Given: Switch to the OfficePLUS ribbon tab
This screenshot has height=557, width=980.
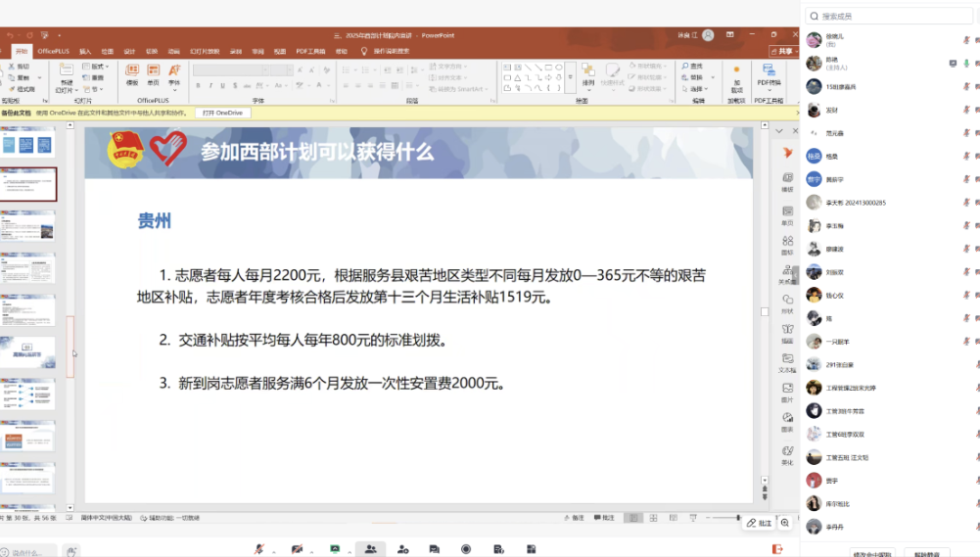Looking at the screenshot, I should [53, 51].
